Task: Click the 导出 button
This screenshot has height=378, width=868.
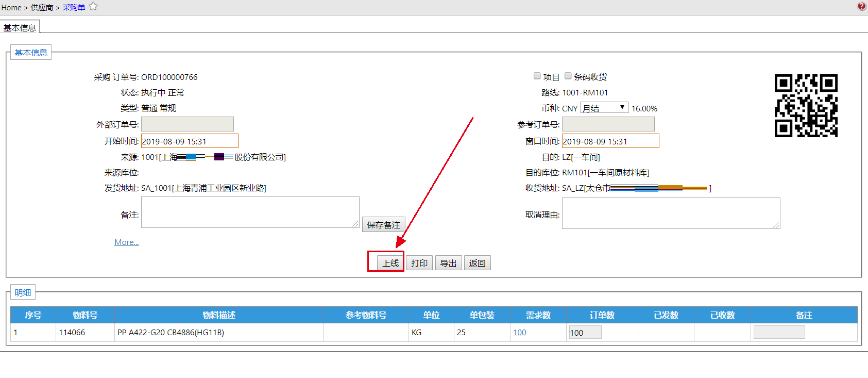Action: (x=448, y=263)
